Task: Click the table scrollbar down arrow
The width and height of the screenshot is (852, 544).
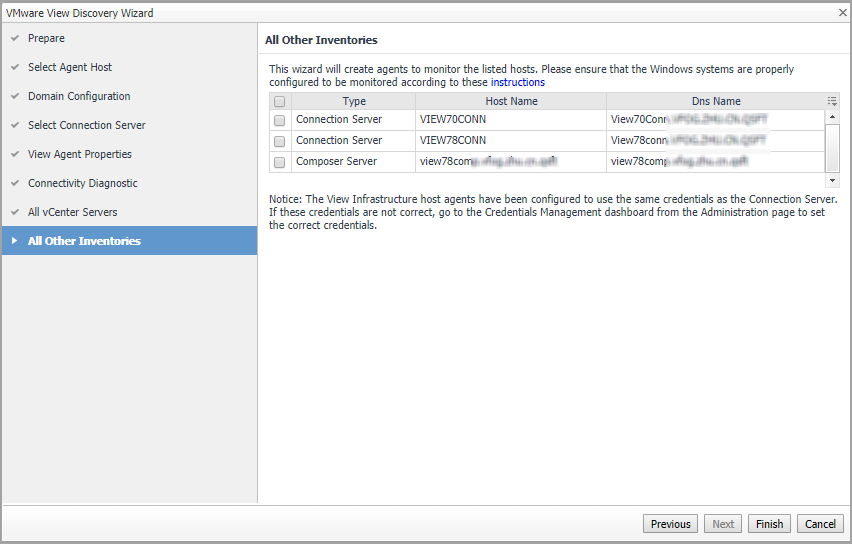Action: tap(832, 180)
